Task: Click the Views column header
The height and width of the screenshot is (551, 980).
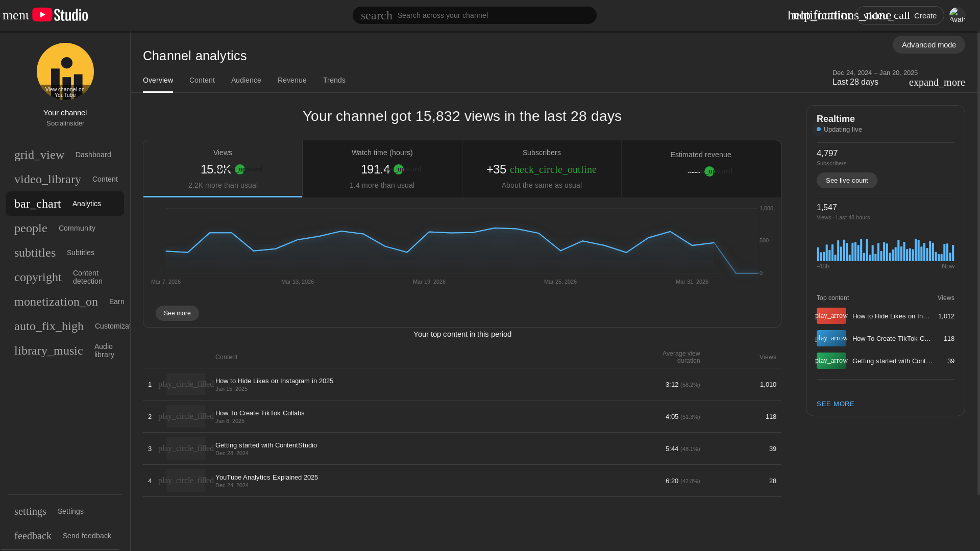Action: pyautogui.click(x=768, y=357)
